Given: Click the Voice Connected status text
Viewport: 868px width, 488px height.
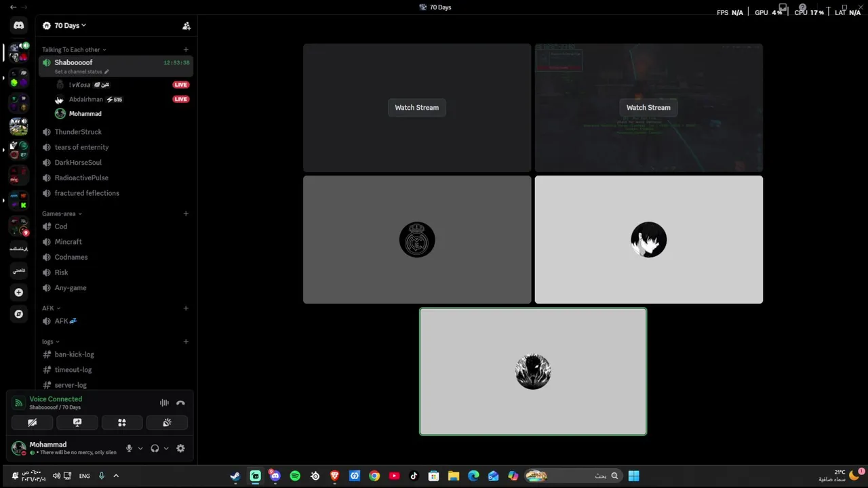Looking at the screenshot, I should 56,399.
